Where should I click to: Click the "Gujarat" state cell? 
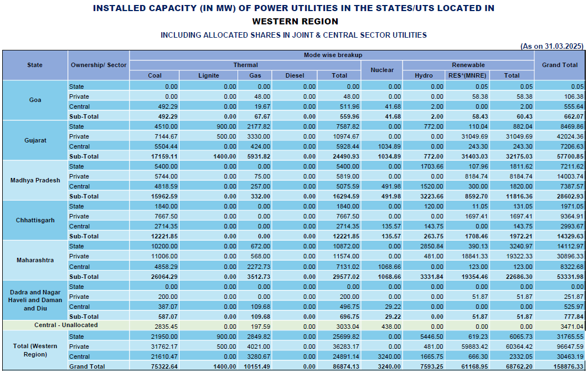click(35, 141)
